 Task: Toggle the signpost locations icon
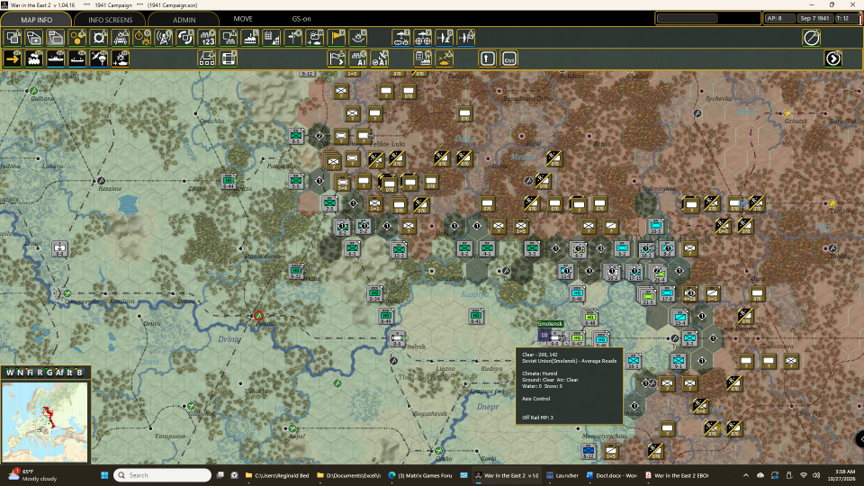point(294,38)
